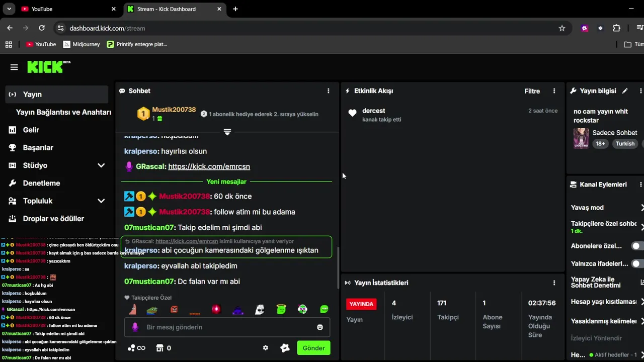
Task: Open the hamburger menu beside Kick logo
Action: click(x=14, y=67)
